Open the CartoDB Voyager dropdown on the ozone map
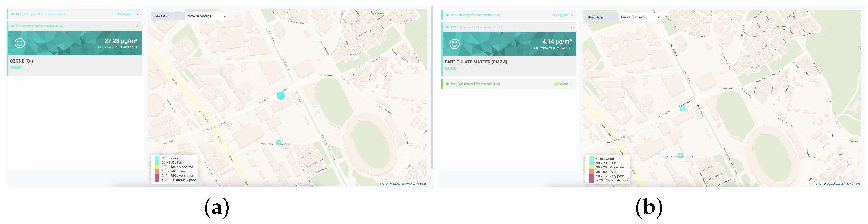The height and width of the screenshot is (224, 868). click(206, 16)
